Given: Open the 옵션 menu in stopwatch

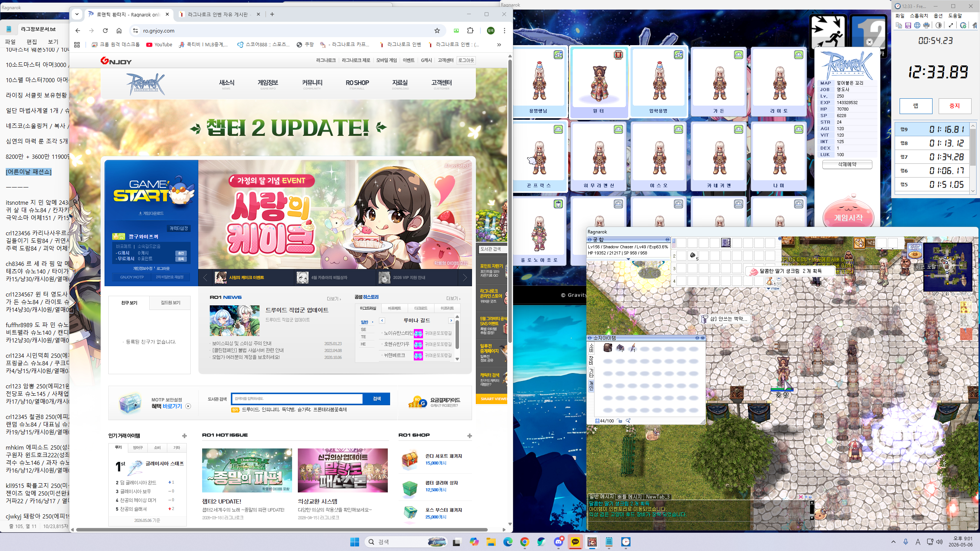Looking at the screenshot, I should [x=938, y=16].
